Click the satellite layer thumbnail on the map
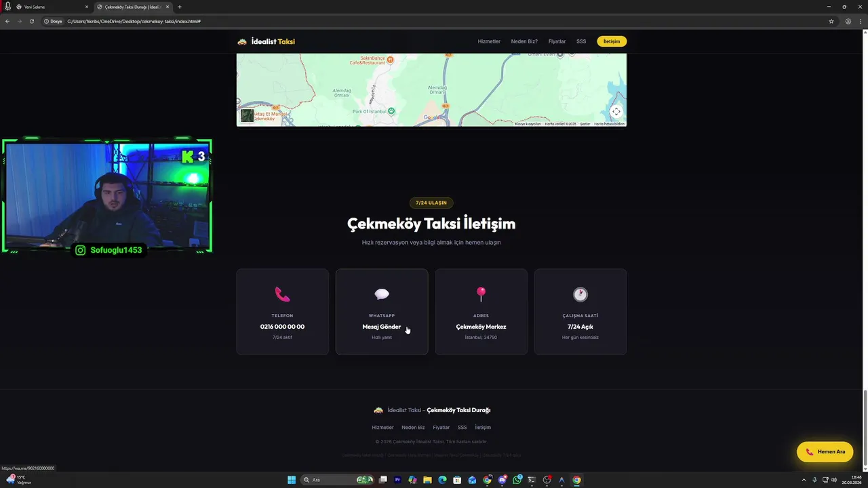Viewport: 868px width, 488px height. click(247, 116)
